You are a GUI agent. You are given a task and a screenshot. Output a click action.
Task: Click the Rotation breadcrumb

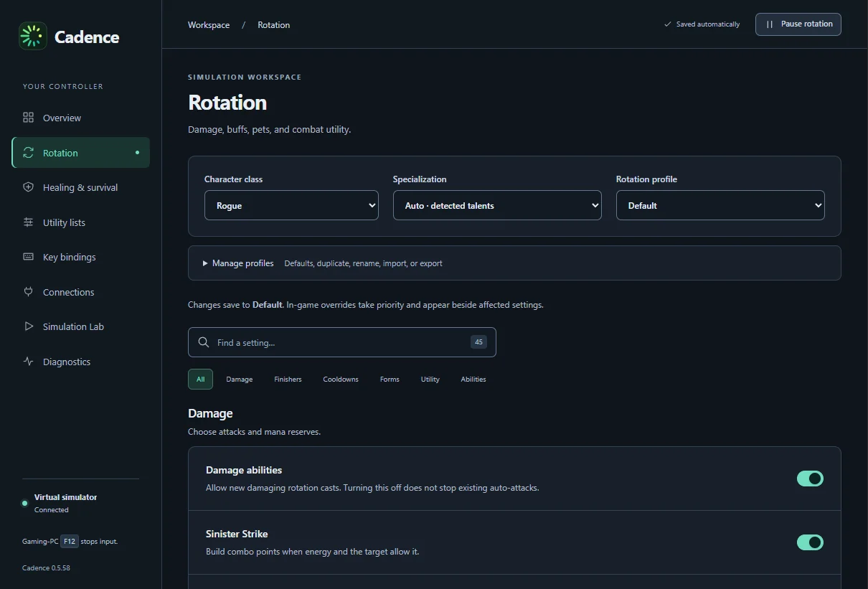tap(274, 25)
